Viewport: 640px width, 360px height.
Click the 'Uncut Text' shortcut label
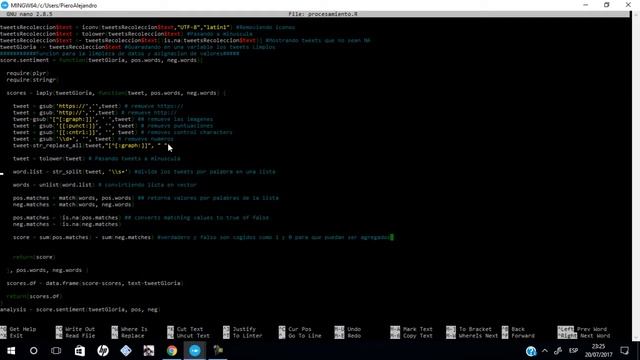point(193,336)
